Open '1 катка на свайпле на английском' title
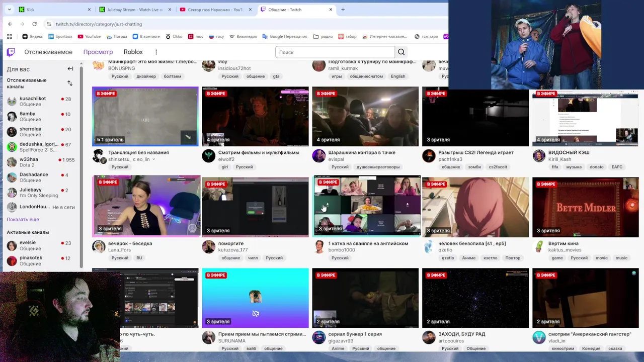The height and width of the screenshot is (362, 644). pos(368,243)
